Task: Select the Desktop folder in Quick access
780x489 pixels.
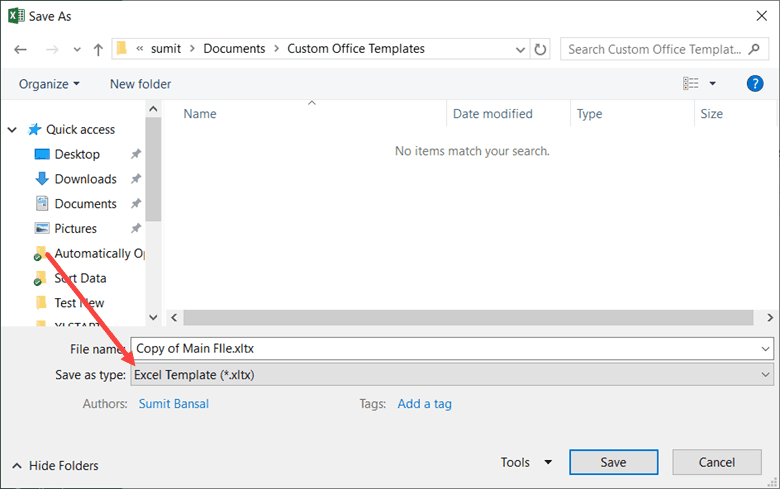Action: 77,154
